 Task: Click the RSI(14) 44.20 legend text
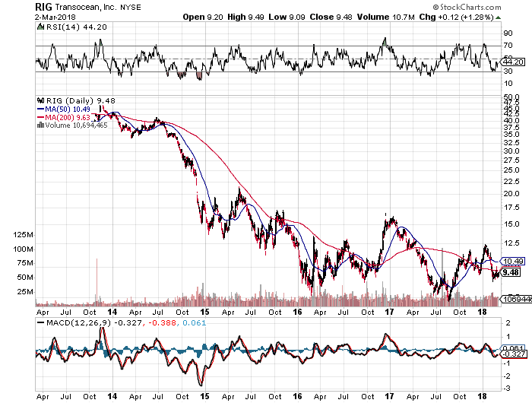(76, 27)
